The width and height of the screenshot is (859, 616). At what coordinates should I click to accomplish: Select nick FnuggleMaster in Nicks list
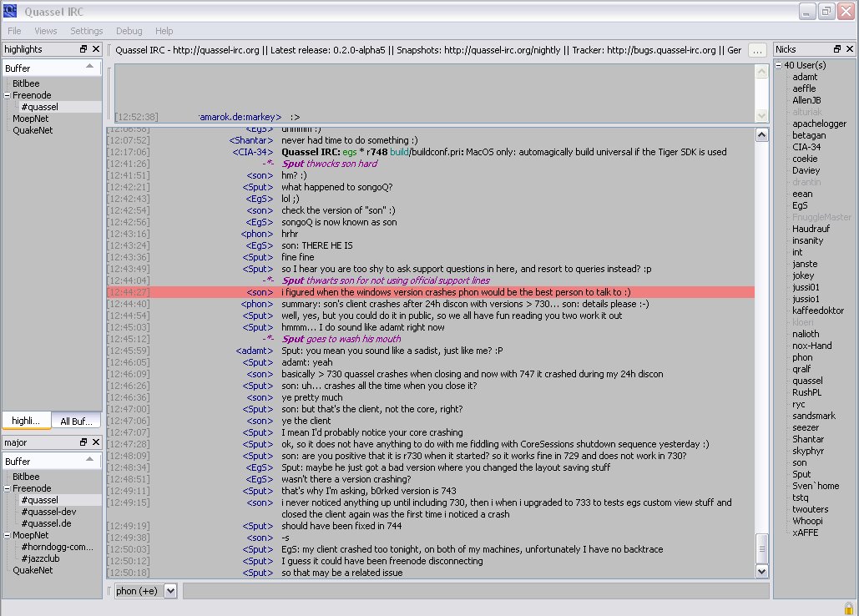[x=821, y=217]
